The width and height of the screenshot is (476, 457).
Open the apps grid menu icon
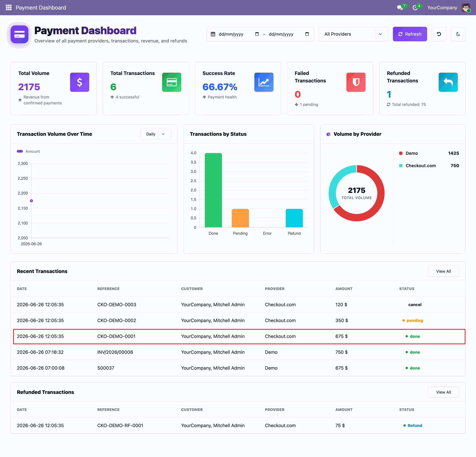pyautogui.click(x=9, y=7)
